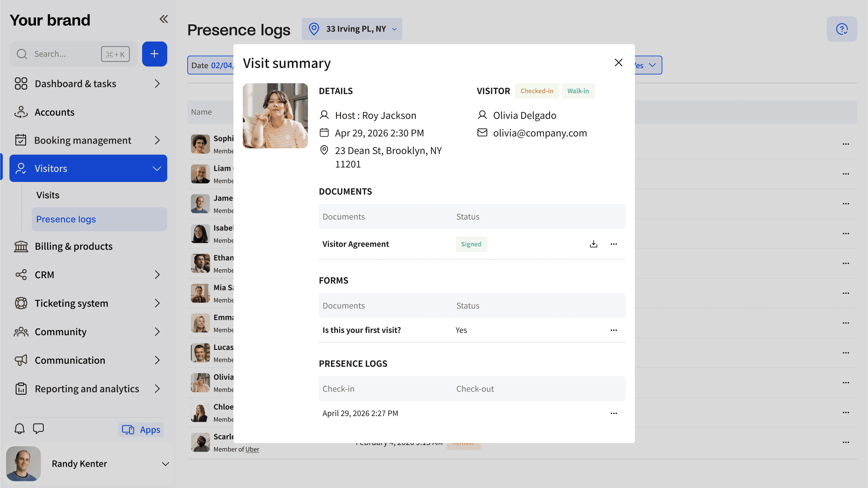Select the Billing & products section

[74, 246]
